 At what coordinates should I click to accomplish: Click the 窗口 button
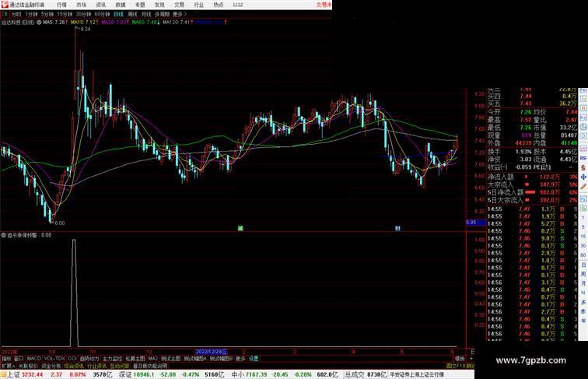(x=19, y=359)
